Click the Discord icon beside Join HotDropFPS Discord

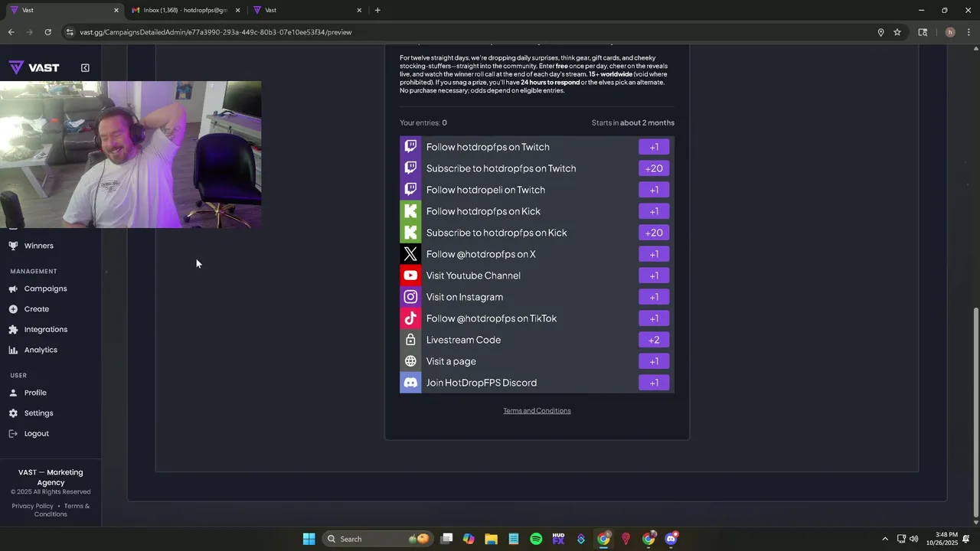(410, 383)
